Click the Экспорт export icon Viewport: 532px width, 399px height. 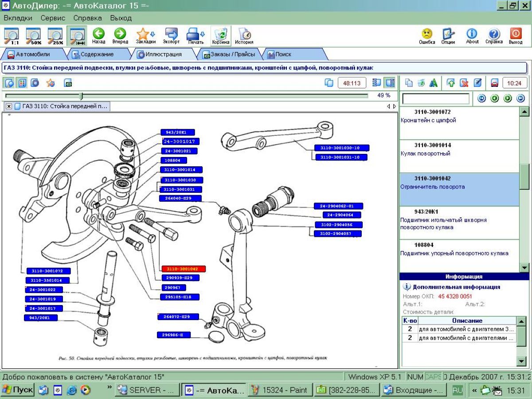pyautogui.click(x=171, y=36)
